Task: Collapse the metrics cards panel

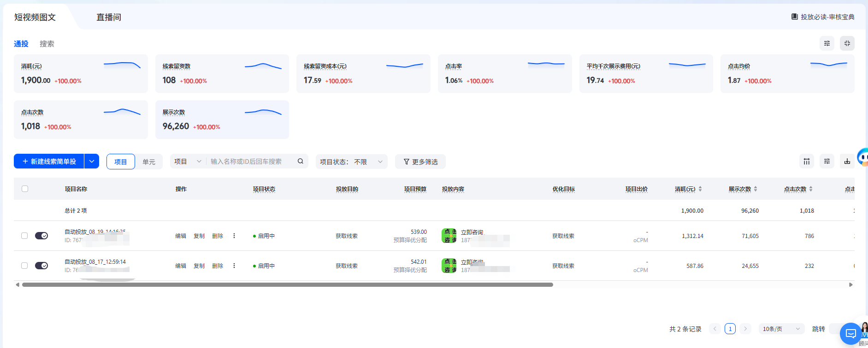Action: click(847, 43)
